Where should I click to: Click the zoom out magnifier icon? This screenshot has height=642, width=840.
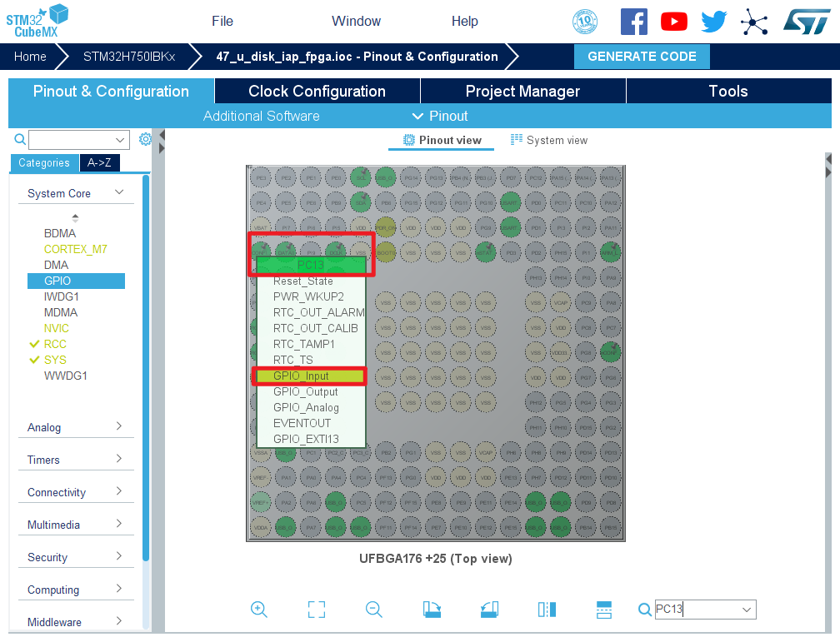pyautogui.click(x=374, y=610)
